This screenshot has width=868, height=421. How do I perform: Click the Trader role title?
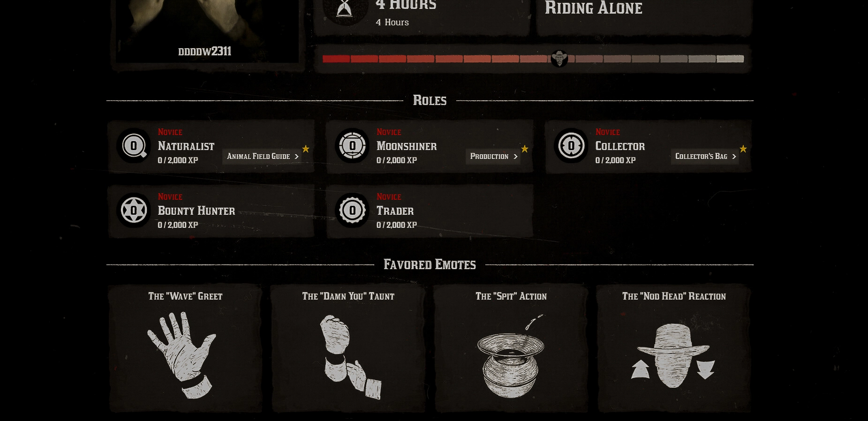coord(395,211)
